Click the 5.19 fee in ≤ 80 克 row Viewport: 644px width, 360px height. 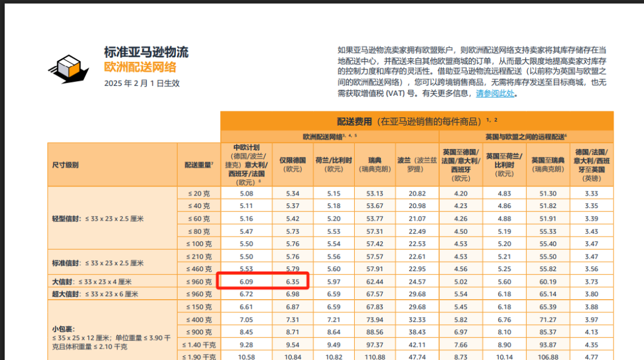point(504,231)
